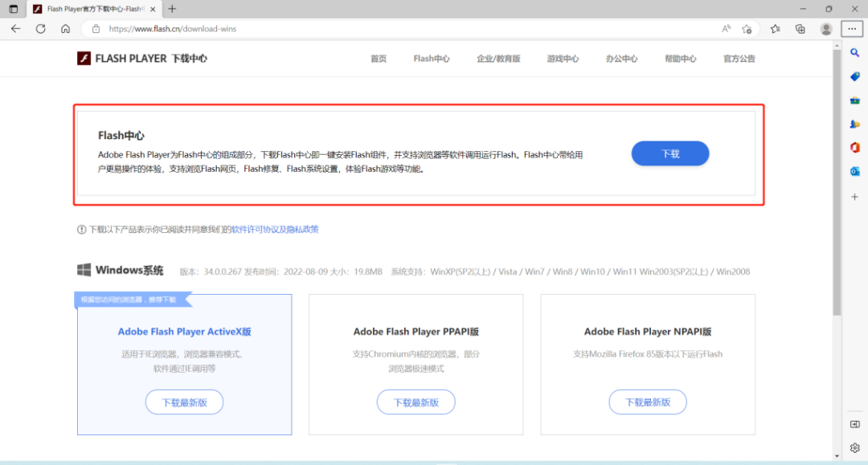Click the scrollbar up arrow
The height and width of the screenshot is (465, 868).
[837, 46]
